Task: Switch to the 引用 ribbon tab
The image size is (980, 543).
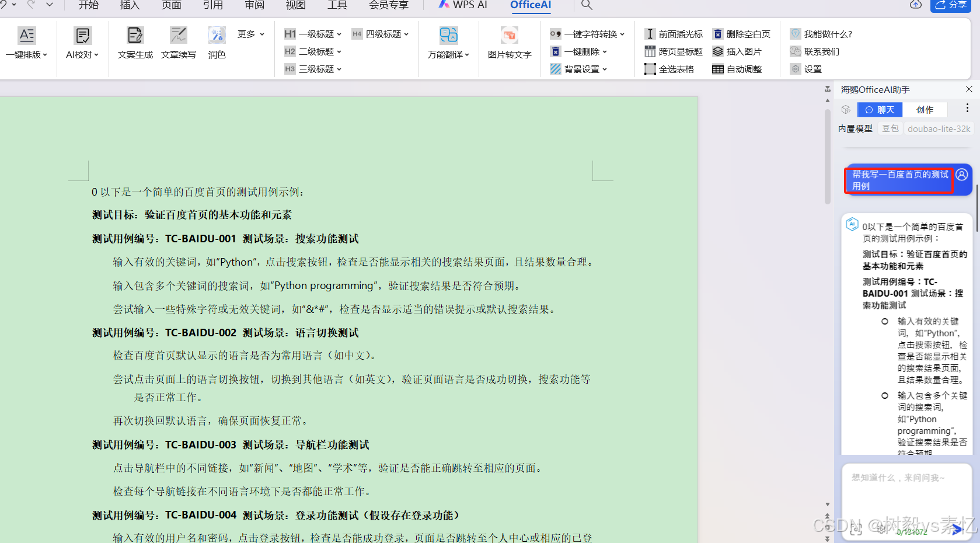Action: click(212, 5)
